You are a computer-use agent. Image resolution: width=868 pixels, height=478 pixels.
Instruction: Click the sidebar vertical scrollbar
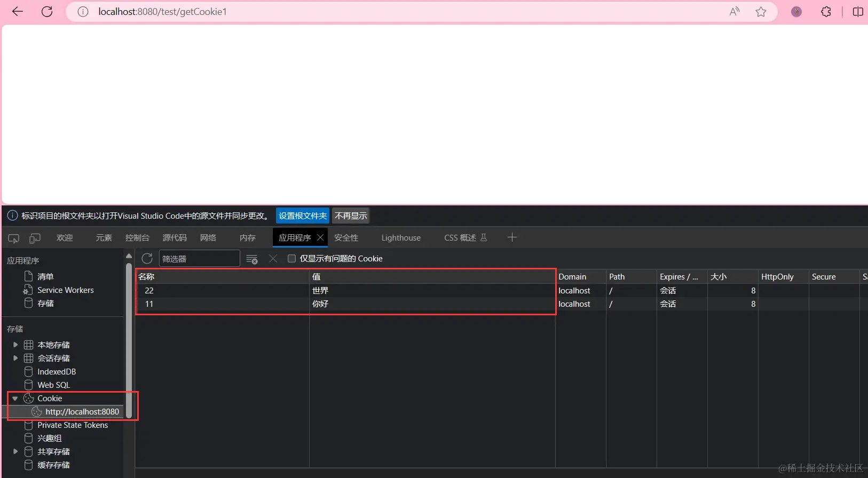pyautogui.click(x=129, y=339)
